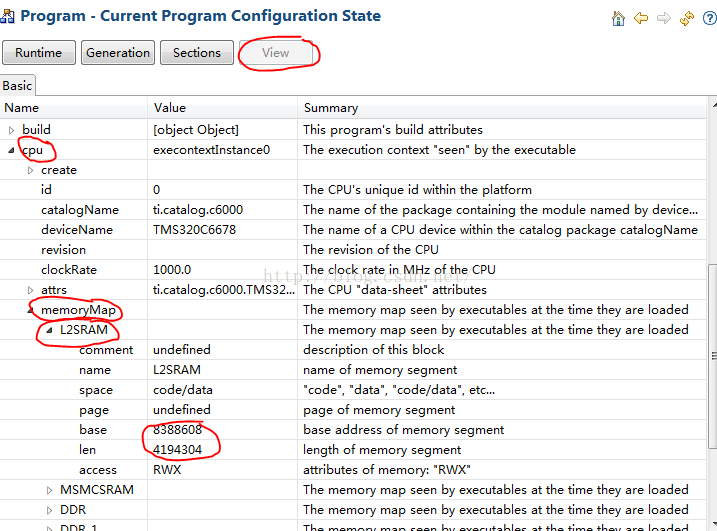717x531 pixels.
Task: Click the Home icon in top toolbar
Action: (x=618, y=19)
